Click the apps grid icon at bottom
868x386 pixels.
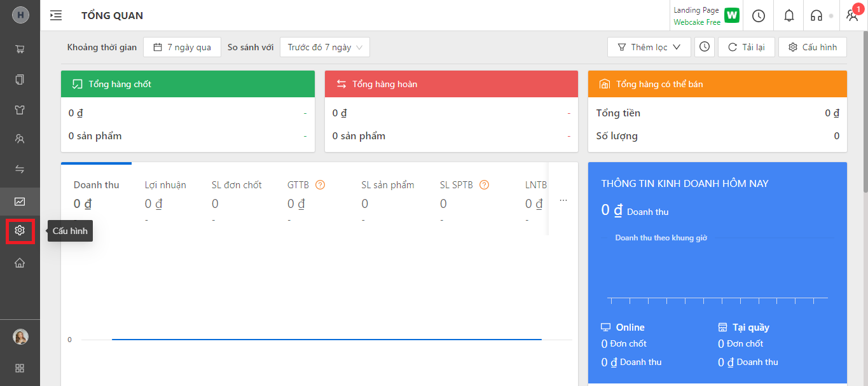coord(20,368)
